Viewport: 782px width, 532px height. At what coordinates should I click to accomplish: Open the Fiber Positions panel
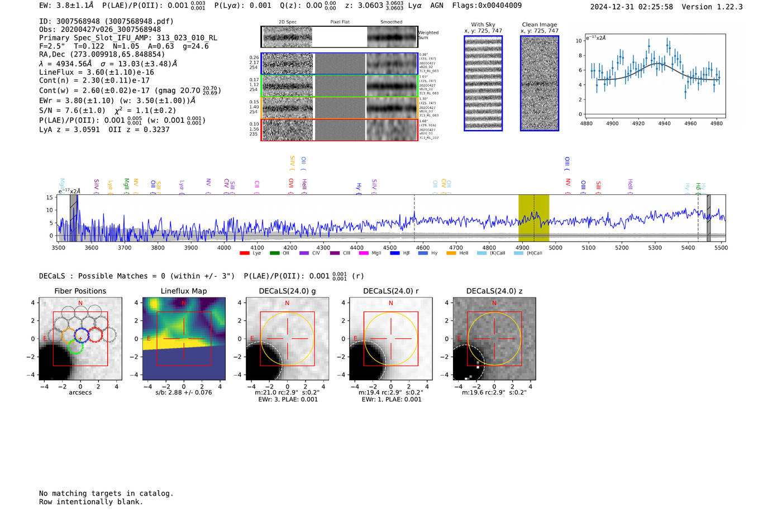coord(80,339)
